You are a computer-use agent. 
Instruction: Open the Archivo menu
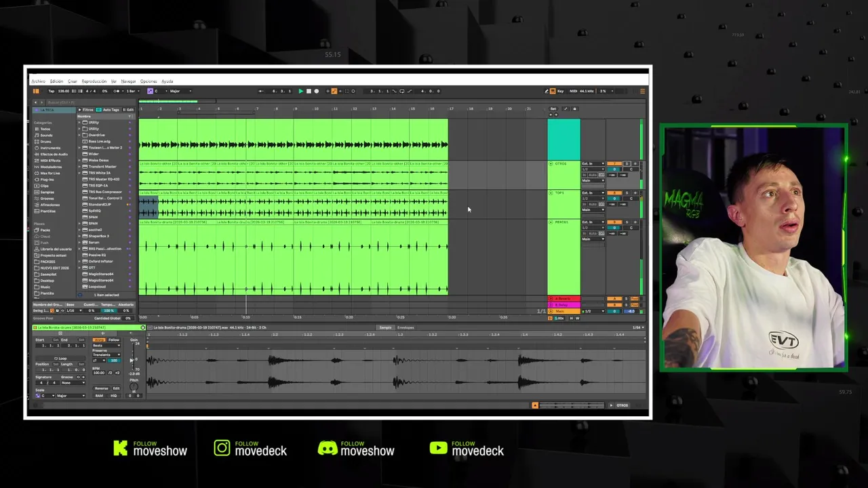point(38,81)
